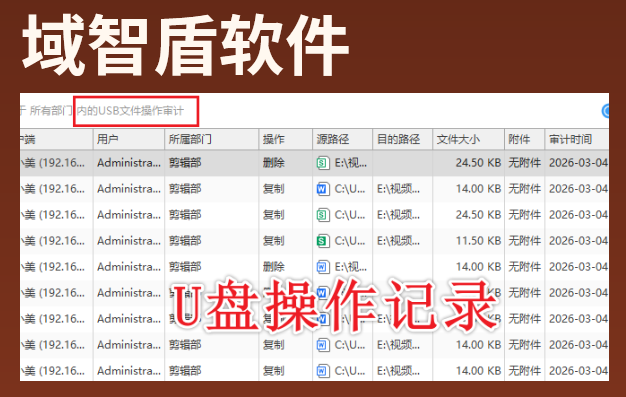Image resolution: width=626 pixels, height=397 pixels.
Task: Select the 复制 cell in the 24.50 KB row
Action: pyautogui.click(x=273, y=215)
